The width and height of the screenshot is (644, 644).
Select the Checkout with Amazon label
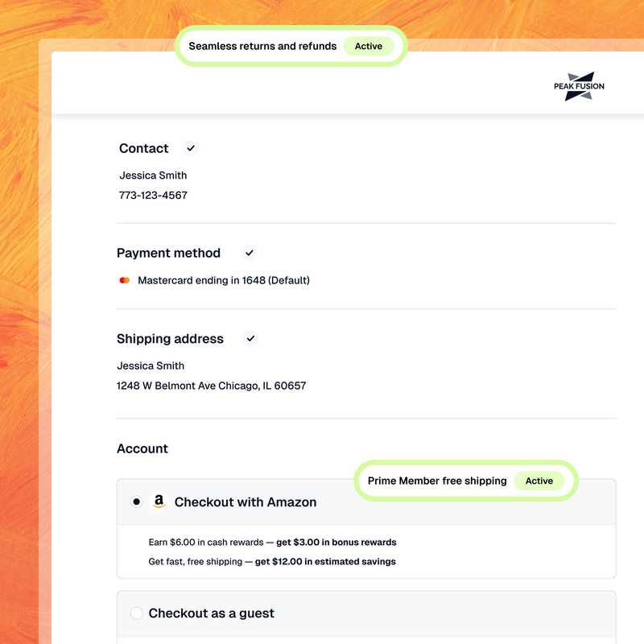tap(245, 502)
